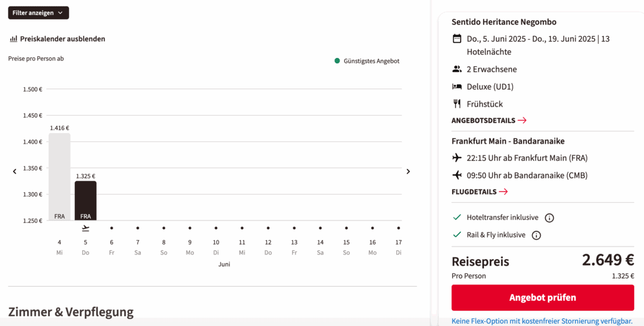The image size is (644, 326).
Task: Click the Hoteltransfer inklusive info icon
Action: [x=549, y=218]
